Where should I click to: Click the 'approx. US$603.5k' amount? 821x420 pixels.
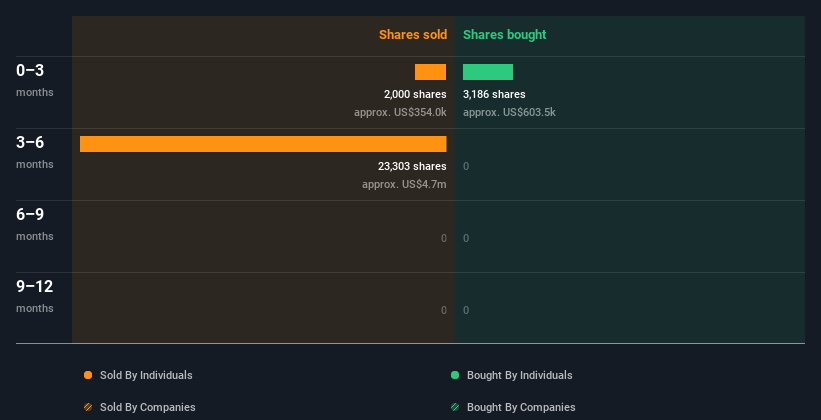[509, 113]
